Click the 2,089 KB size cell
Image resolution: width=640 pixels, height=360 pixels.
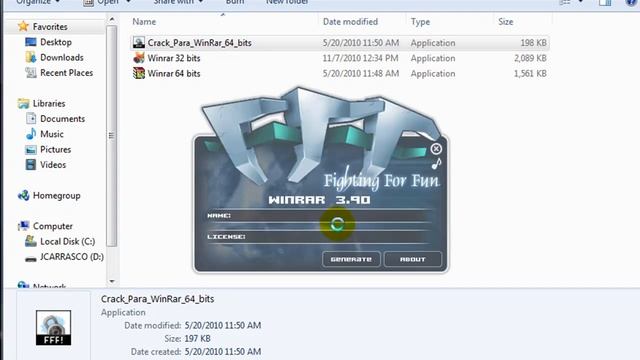pyautogui.click(x=530, y=58)
